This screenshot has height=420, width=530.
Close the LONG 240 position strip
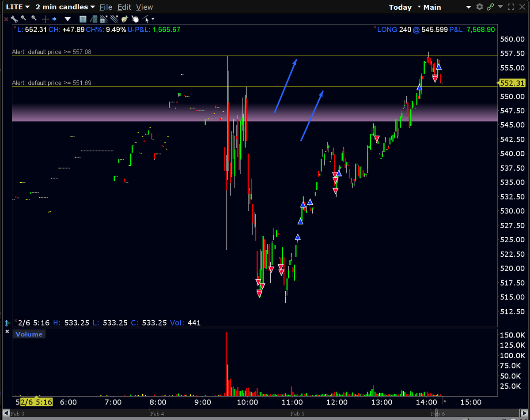[x=374, y=27]
